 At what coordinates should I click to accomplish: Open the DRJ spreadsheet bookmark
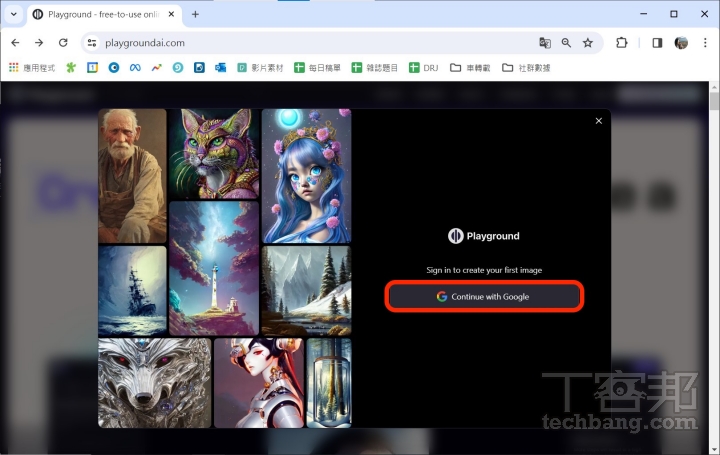tap(424, 68)
